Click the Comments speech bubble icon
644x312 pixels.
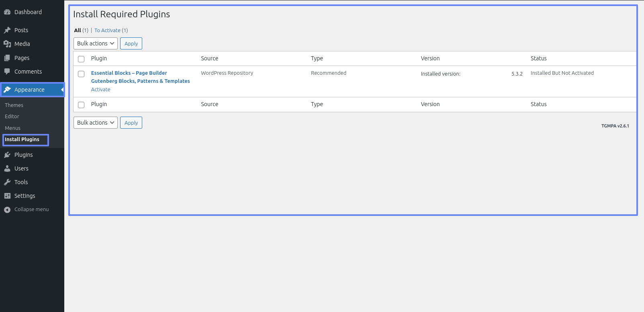(x=7, y=72)
